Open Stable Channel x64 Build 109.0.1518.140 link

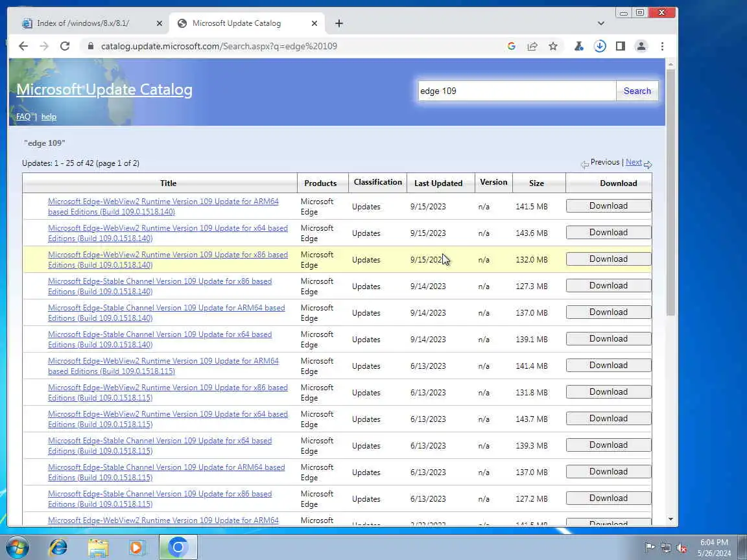click(160, 340)
